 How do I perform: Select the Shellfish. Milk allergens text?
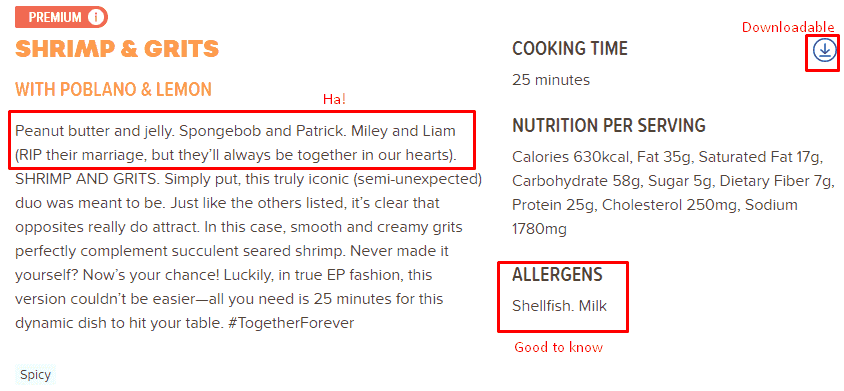[x=559, y=306]
